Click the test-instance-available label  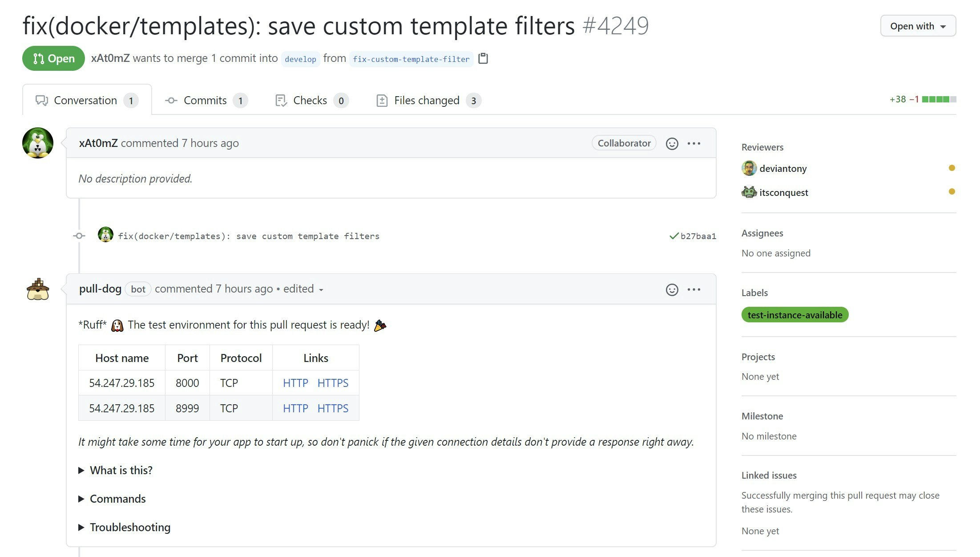[x=794, y=315]
